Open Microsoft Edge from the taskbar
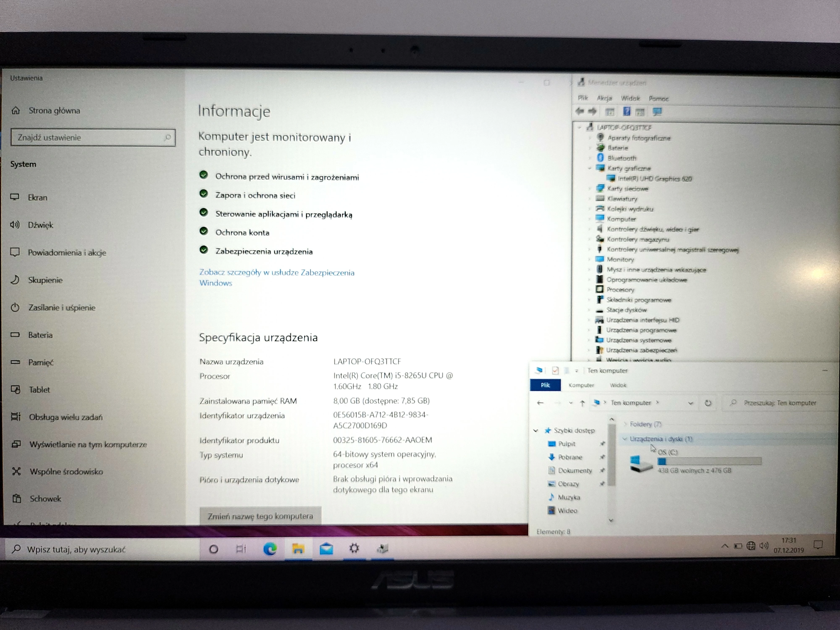Viewport: 840px width, 630px height. tap(270, 549)
